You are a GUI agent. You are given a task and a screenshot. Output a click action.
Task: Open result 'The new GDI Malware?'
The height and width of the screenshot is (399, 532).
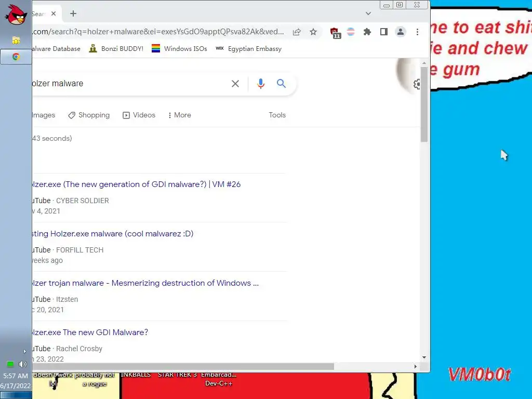click(x=90, y=332)
